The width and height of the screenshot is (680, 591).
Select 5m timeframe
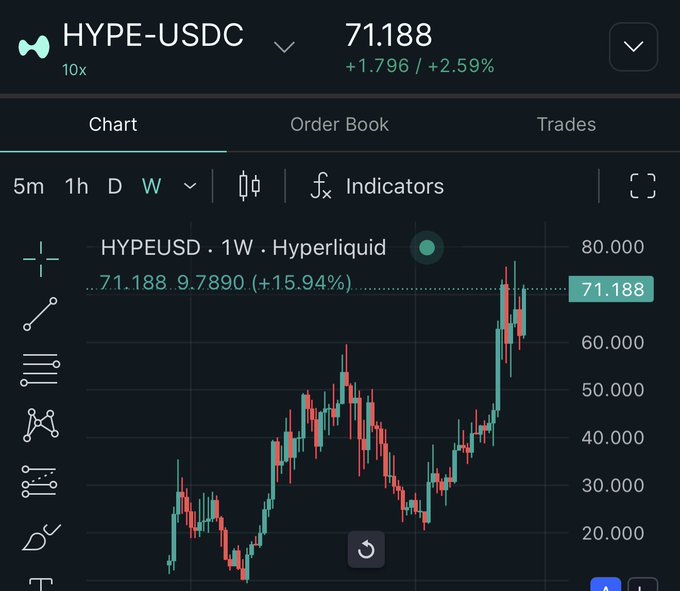[x=29, y=186]
